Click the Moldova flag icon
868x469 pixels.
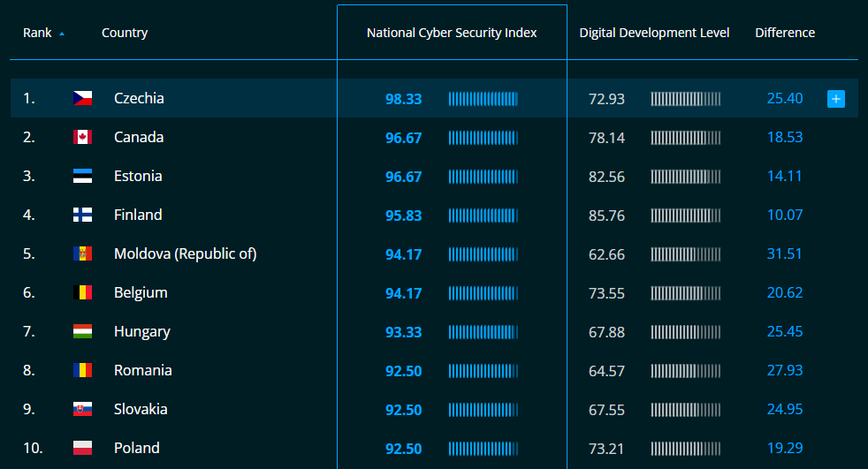point(82,254)
